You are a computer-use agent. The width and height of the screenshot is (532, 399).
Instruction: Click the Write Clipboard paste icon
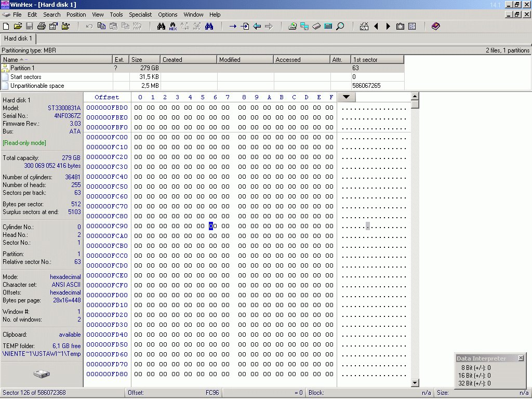click(113, 26)
